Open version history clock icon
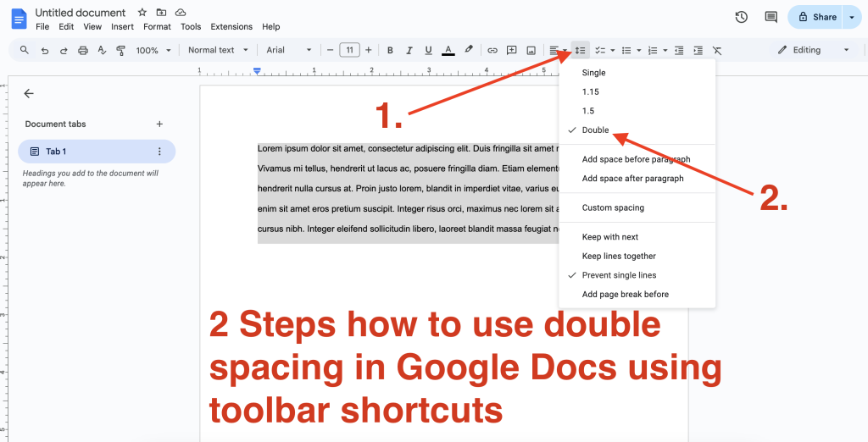The image size is (868, 442). (741, 17)
